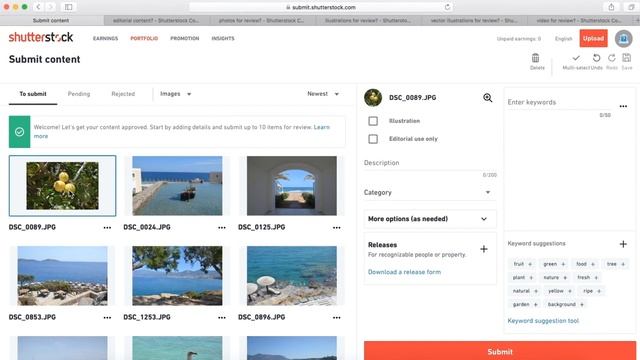Open the Earnings menu

coord(105,38)
